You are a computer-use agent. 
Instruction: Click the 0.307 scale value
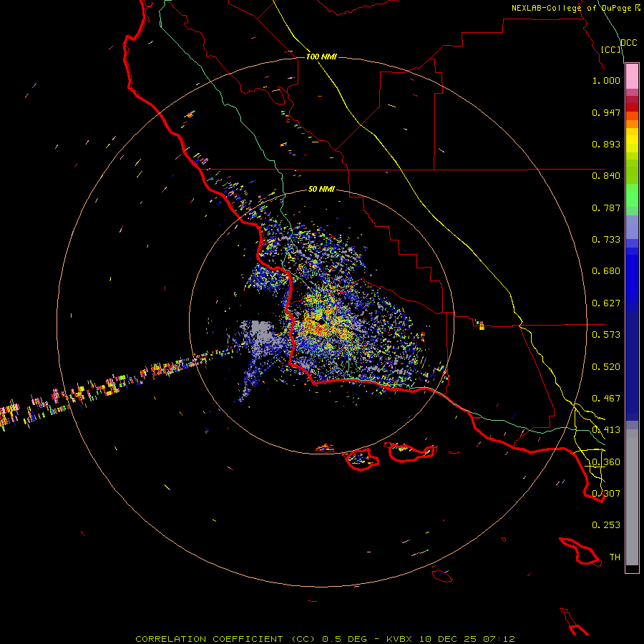[606, 494]
